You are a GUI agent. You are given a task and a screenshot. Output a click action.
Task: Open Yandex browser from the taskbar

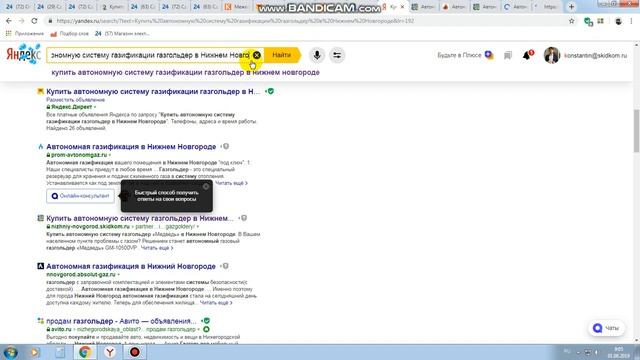[110, 352]
